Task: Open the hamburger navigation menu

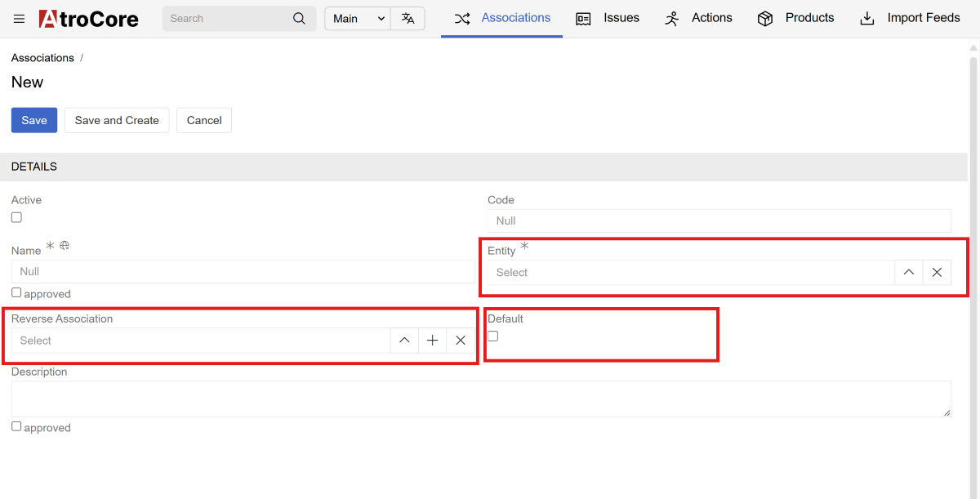Action: coord(20,19)
